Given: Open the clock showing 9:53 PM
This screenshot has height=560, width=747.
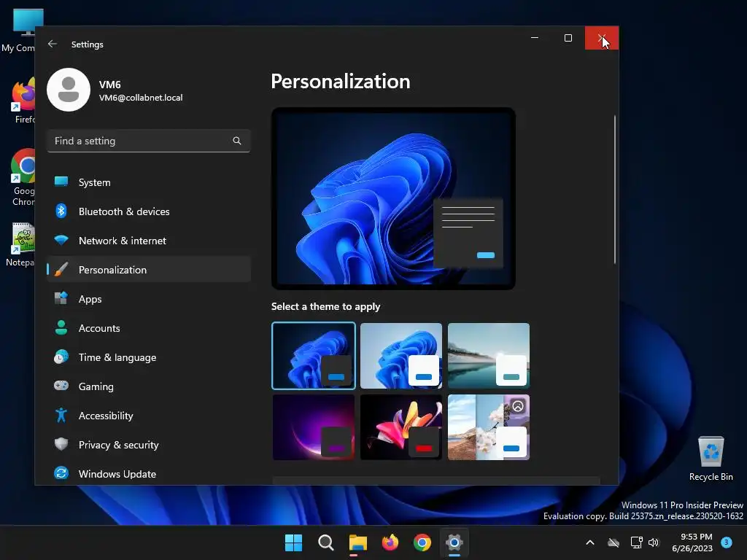Looking at the screenshot, I should tap(692, 542).
